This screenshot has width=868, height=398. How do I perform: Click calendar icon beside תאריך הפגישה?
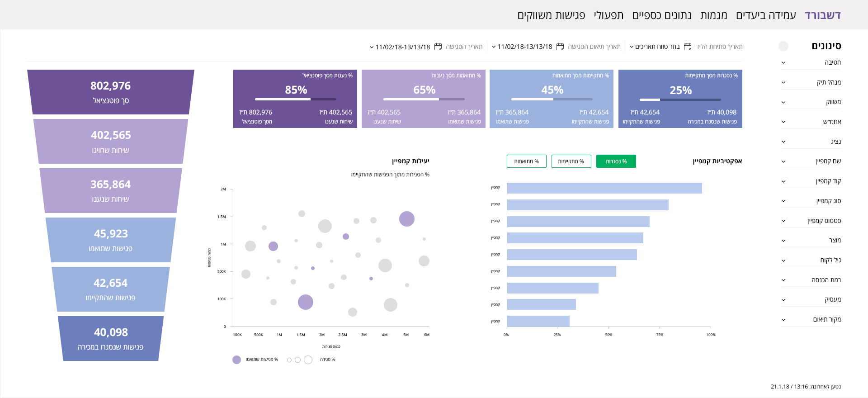tap(438, 47)
